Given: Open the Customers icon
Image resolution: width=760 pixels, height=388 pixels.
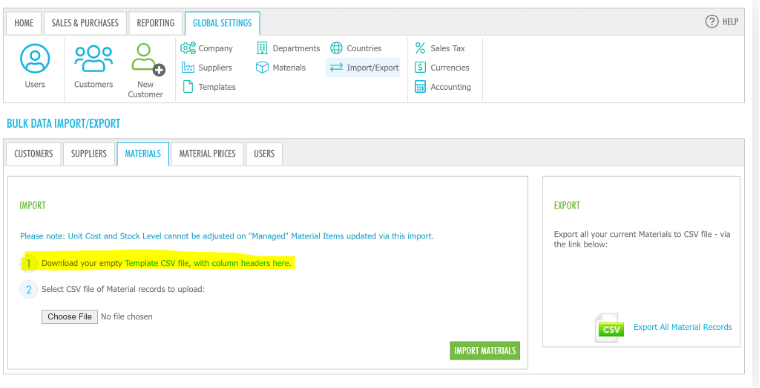Looking at the screenshot, I should [x=94, y=59].
